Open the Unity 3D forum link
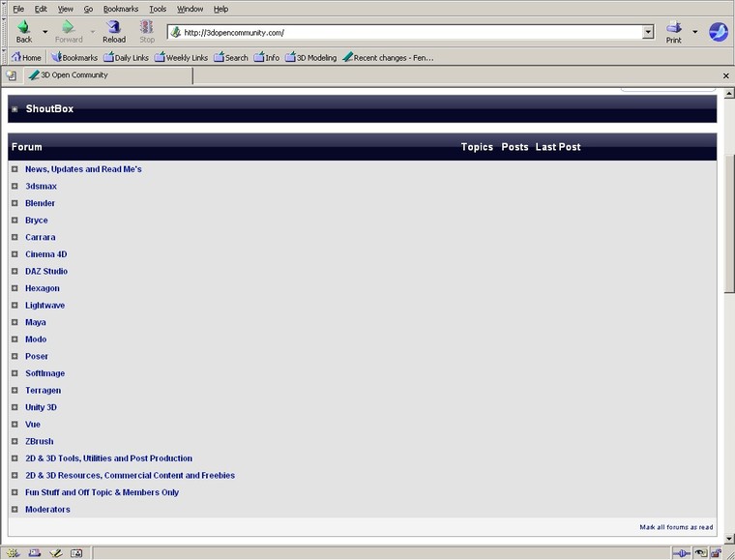The image size is (735, 560). pos(41,407)
